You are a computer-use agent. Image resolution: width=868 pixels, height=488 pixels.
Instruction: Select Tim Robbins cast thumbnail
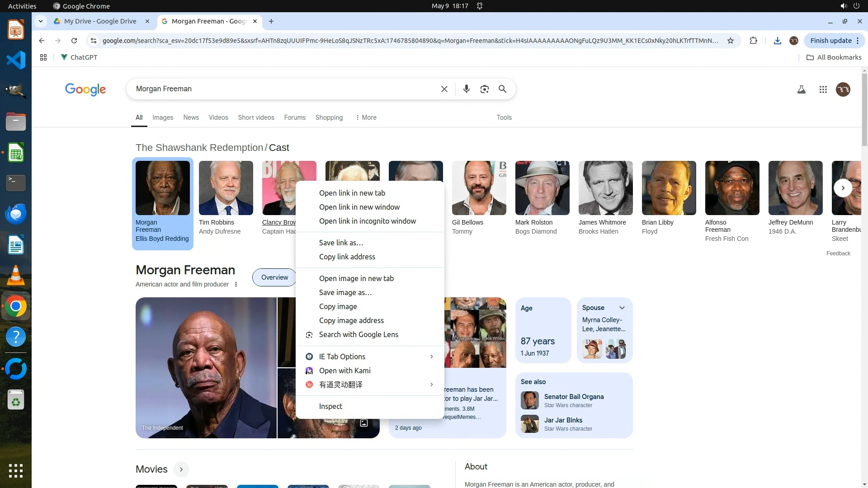click(x=226, y=188)
